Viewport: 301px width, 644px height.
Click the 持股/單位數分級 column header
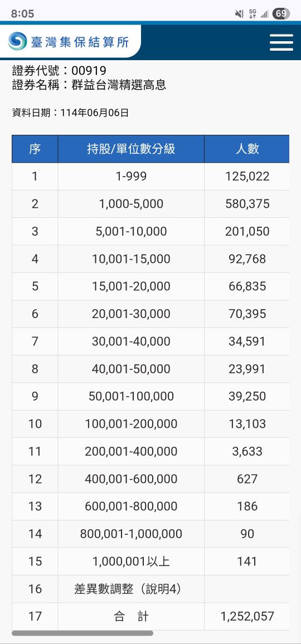pyautogui.click(x=131, y=149)
